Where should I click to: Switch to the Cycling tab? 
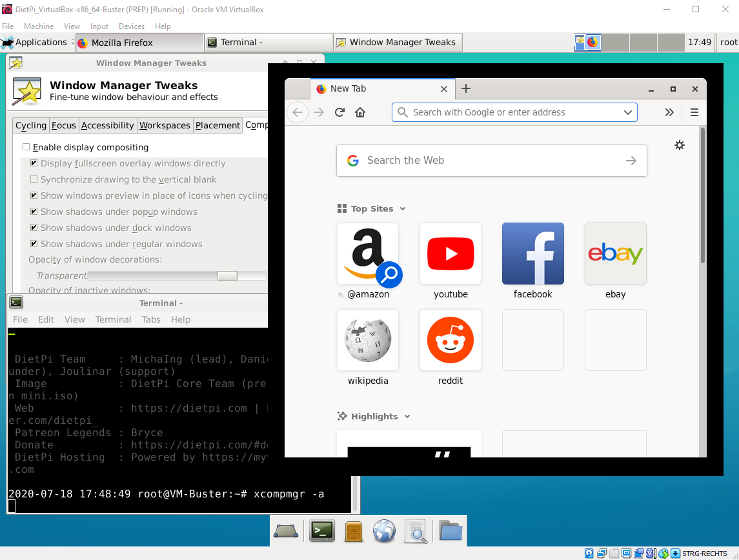(30, 125)
